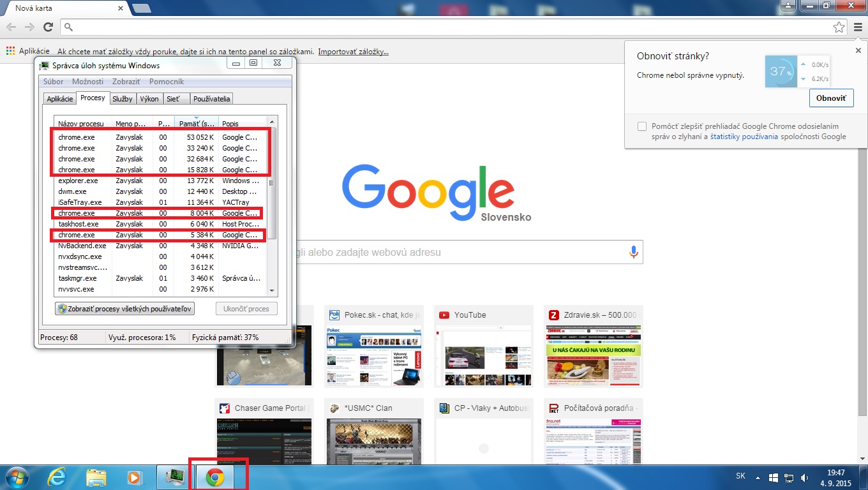Viewport: 868px width, 490px height.
Task: Open the YouTube thumbnail
Action: click(483, 346)
